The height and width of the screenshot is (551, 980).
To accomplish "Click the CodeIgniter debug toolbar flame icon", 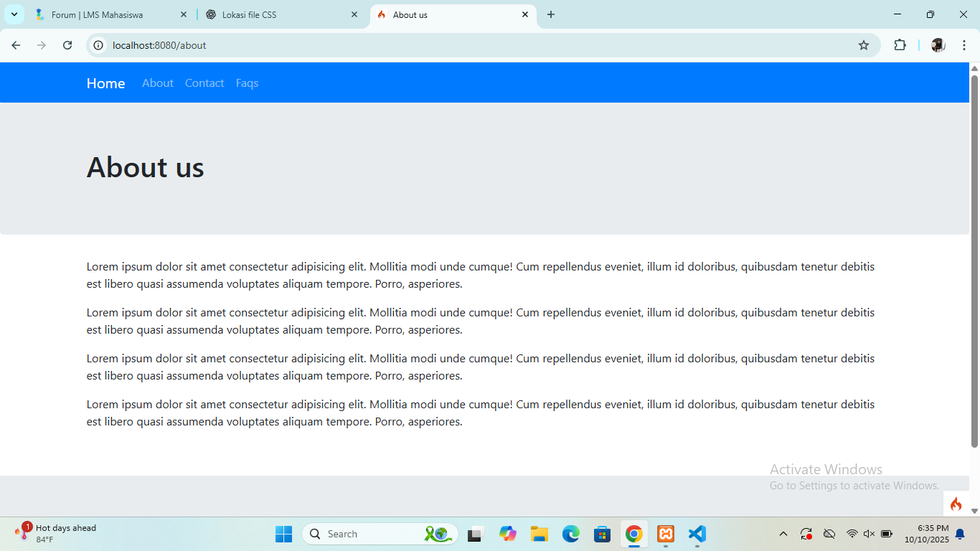I will click(956, 504).
